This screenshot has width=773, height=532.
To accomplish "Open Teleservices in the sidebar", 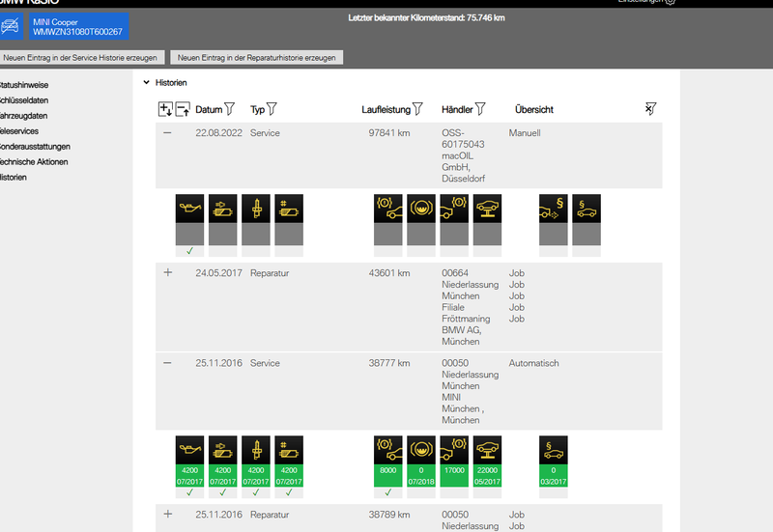I will pyautogui.click(x=18, y=131).
